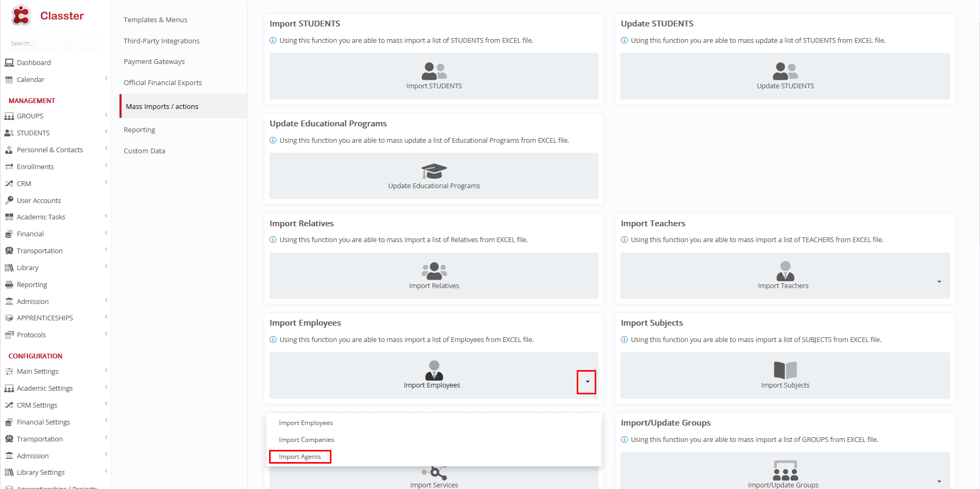Click the sidebar Search field
This screenshot has height=489, width=980.
point(53,43)
